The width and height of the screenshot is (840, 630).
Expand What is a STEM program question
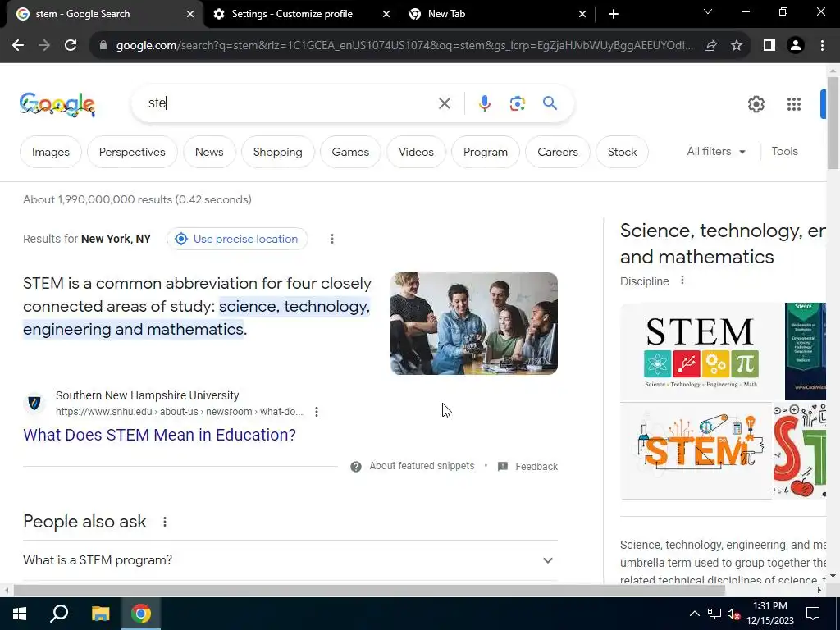(290, 560)
